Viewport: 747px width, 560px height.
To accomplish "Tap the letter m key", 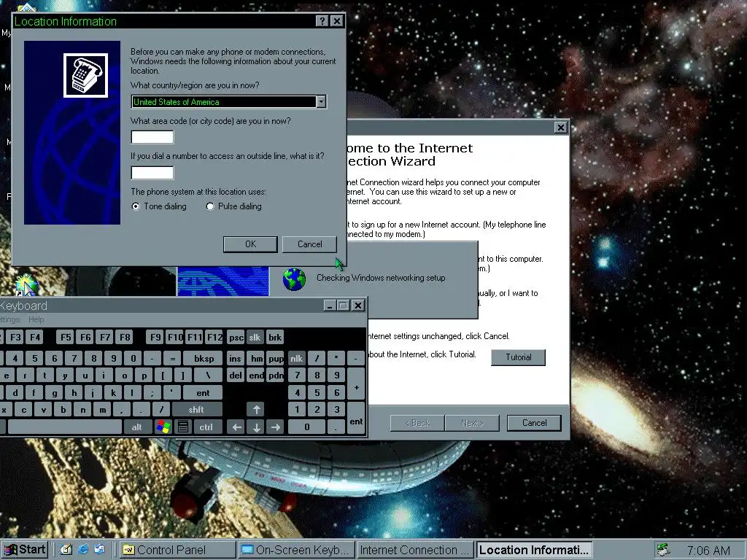I will (102, 410).
